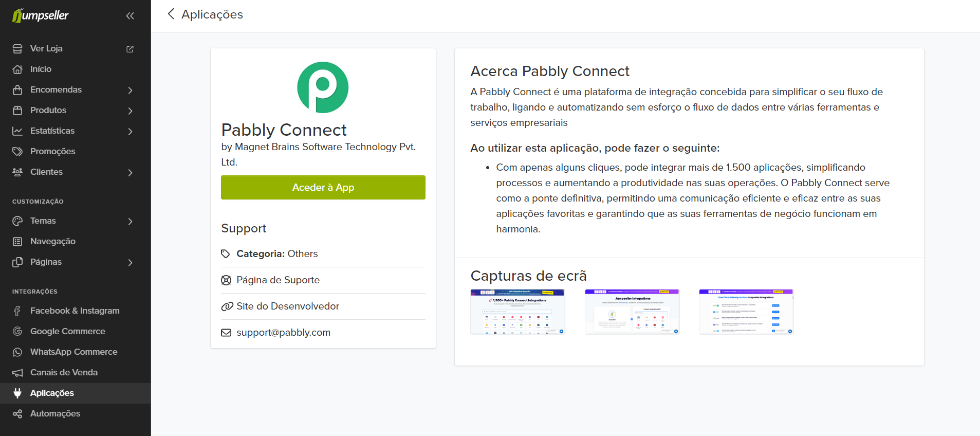Click the Automações icon in sidebar
The width and height of the screenshot is (980, 436).
(17, 414)
